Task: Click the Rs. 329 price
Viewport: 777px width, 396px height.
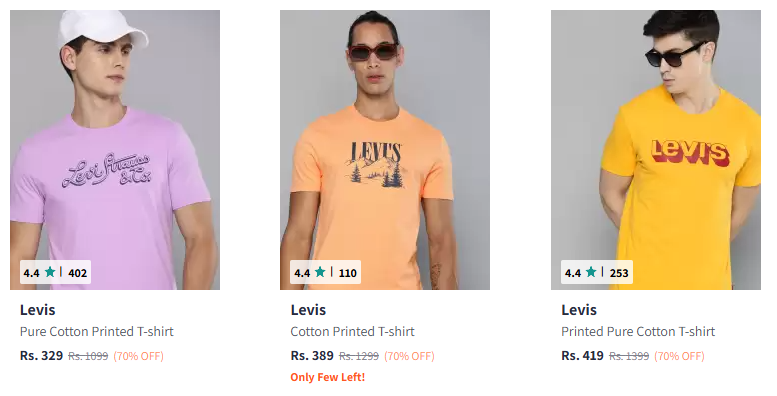Action: pos(42,356)
